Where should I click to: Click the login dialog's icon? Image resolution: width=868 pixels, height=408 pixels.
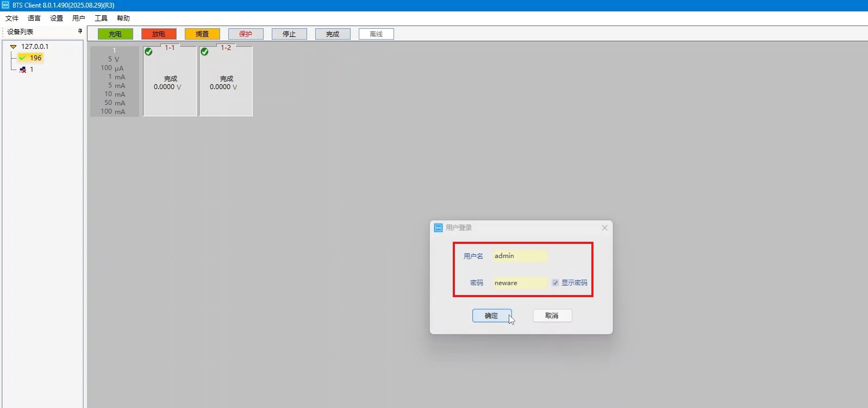(x=438, y=228)
